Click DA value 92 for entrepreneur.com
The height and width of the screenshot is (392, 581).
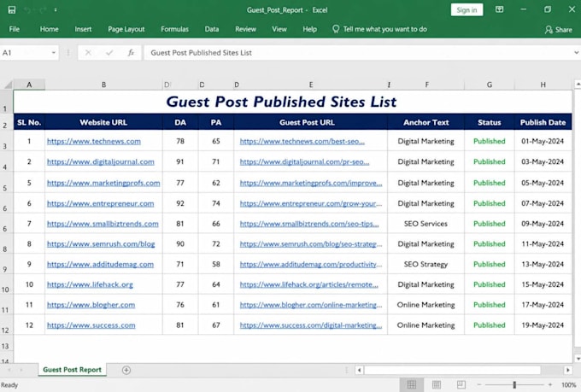pos(180,203)
